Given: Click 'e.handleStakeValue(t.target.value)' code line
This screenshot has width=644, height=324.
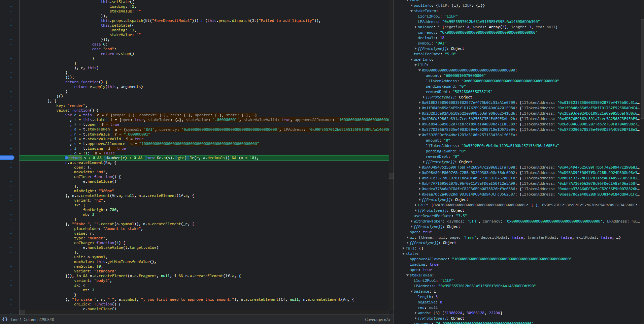Looking at the screenshot, I should coord(121,247).
